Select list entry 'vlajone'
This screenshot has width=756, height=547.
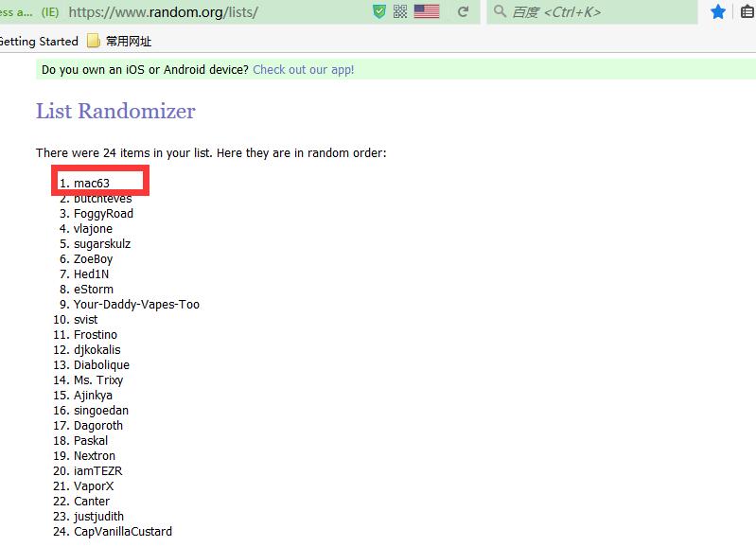(93, 229)
